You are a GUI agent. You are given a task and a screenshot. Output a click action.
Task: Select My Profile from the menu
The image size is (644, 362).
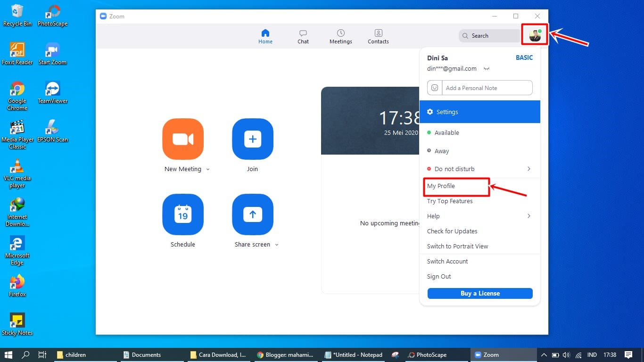441,186
